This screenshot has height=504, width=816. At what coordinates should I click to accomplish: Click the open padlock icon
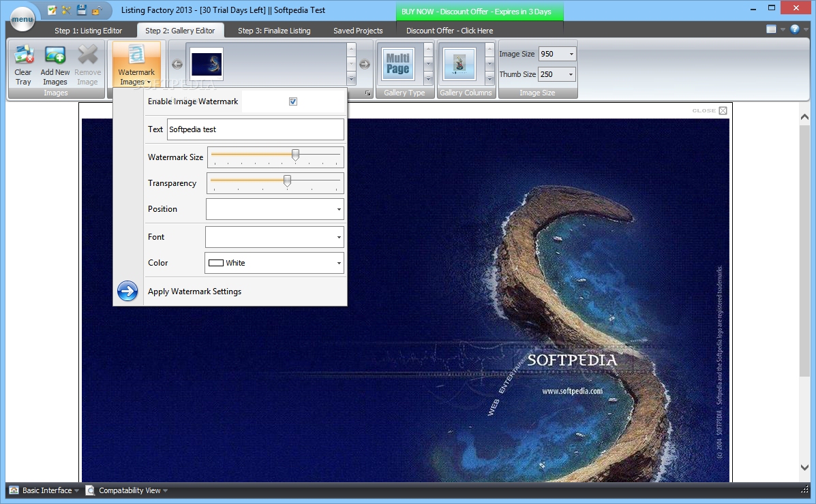(x=96, y=10)
